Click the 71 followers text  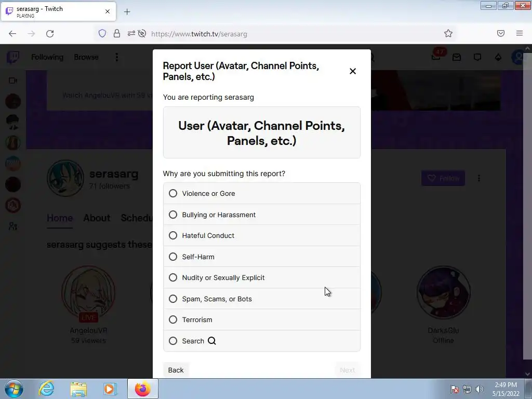click(x=109, y=186)
